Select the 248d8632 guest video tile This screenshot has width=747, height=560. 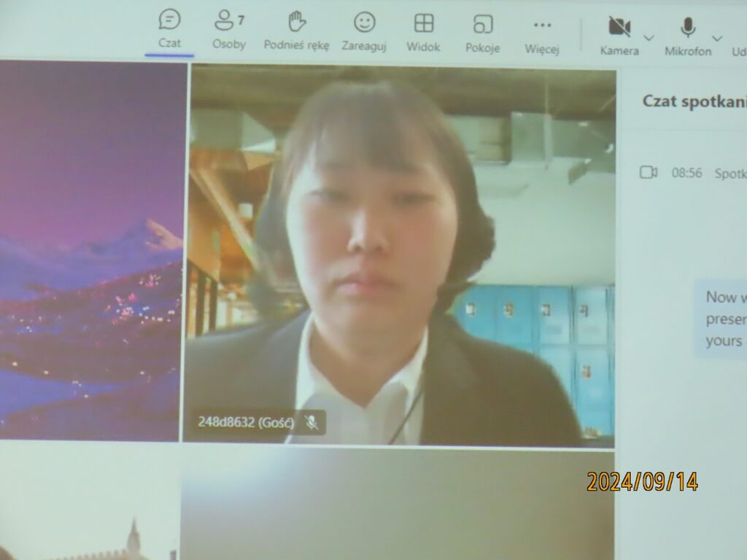click(x=401, y=255)
